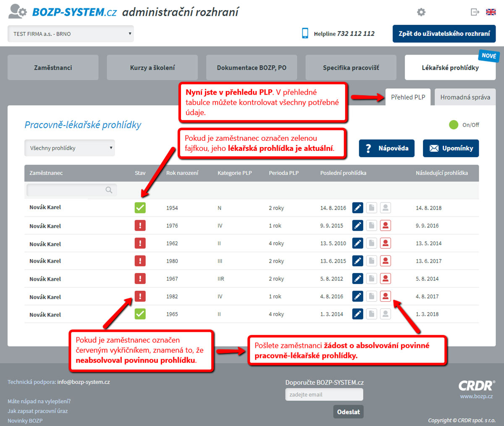Submit the email with the Odeslat button
This screenshot has height=426, width=504.
(x=349, y=412)
